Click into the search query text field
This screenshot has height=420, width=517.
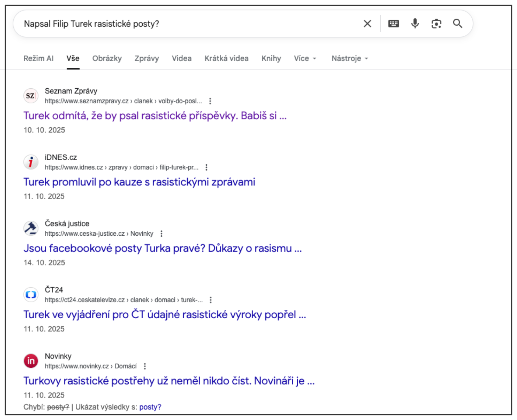click(190, 24)
